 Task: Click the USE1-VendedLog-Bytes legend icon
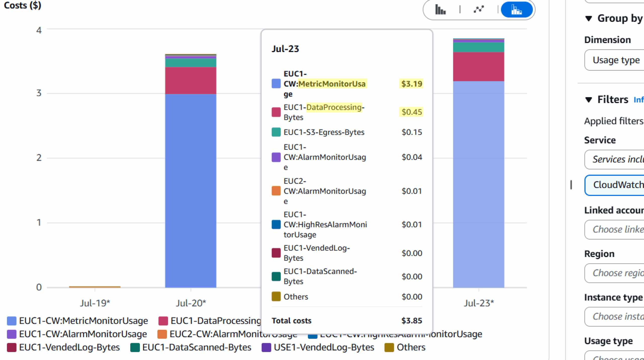(266, 347)
